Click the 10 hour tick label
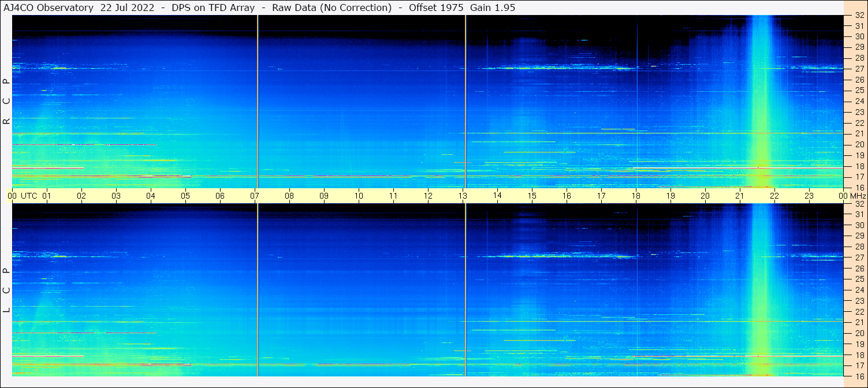This screenshot has width=868, height=388. 359,196
